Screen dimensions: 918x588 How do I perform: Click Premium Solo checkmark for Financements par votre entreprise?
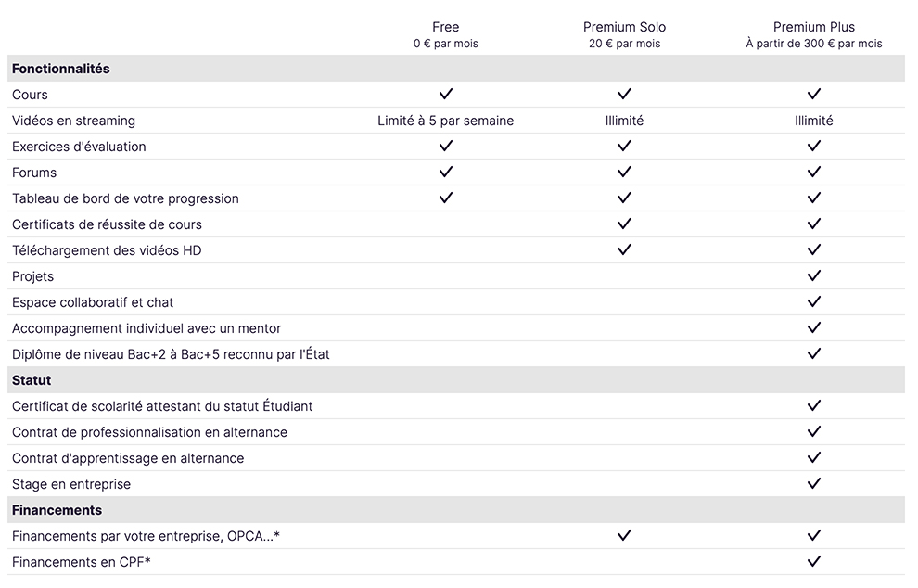pyautogui.click(x=624, y=535)
